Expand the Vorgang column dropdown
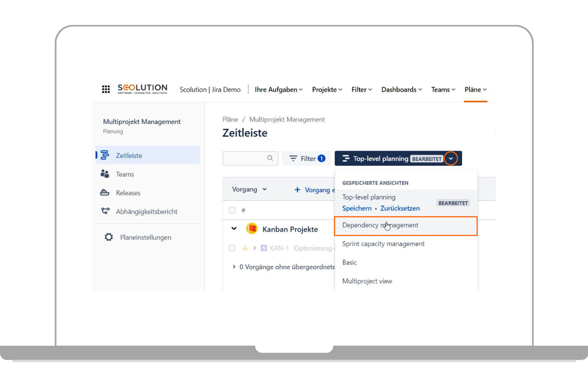588x387 pixels. click(x=265, y=190)
